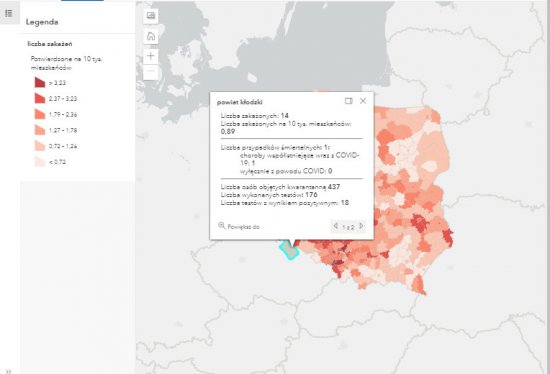Zoom out with the minus button
550x374 pixels.
[151, 71]
